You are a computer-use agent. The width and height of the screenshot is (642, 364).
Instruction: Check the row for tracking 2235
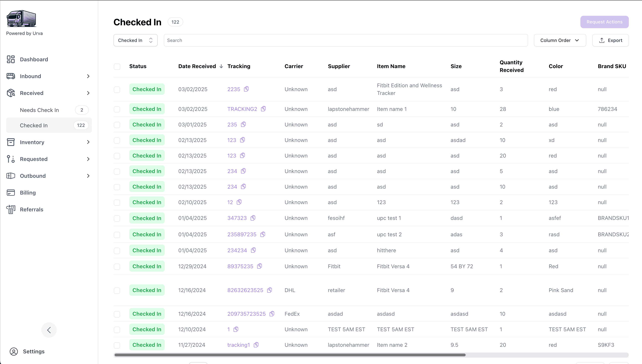coord(117,89)
